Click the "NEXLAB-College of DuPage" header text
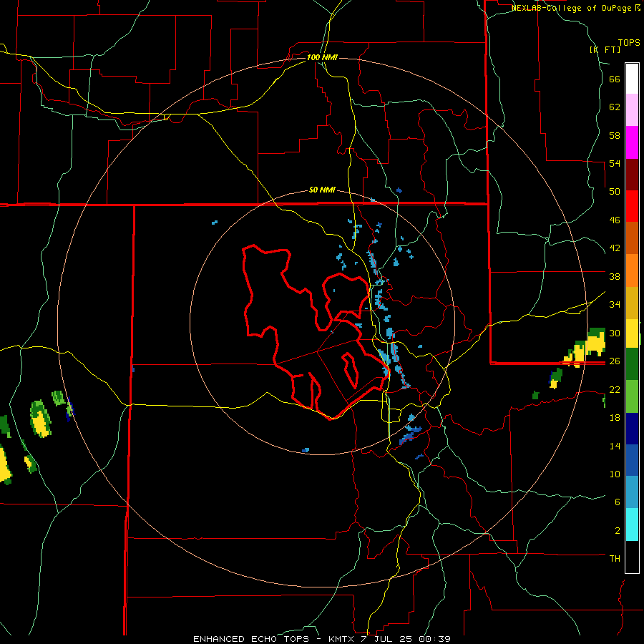This screenshot has width=644, height=644. (572, 8)
